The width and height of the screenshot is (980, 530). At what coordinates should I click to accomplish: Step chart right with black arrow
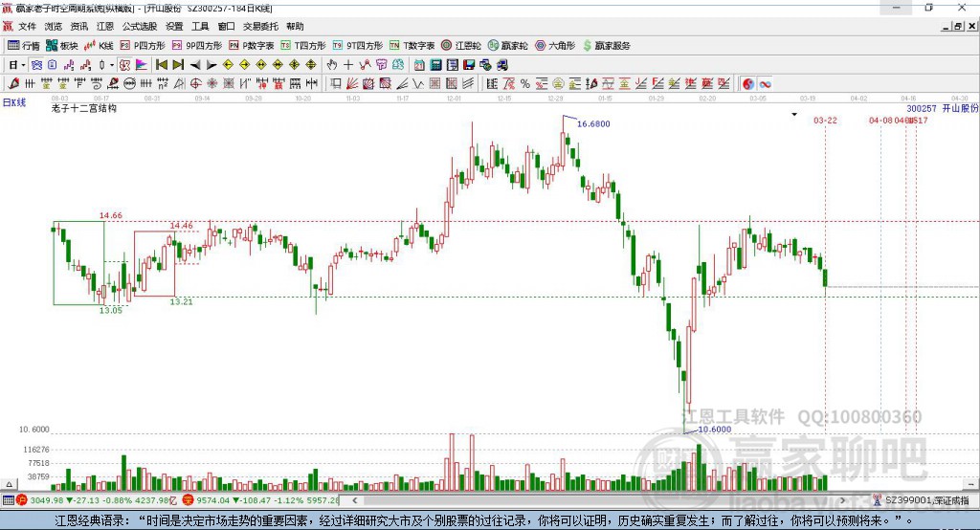coord(212,65)
